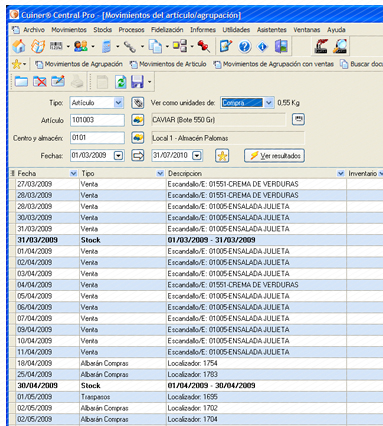Image resolution: width=383 pixels, height=426 pixels.
Task: Click the open folder icon
Action: pos(21,81)
